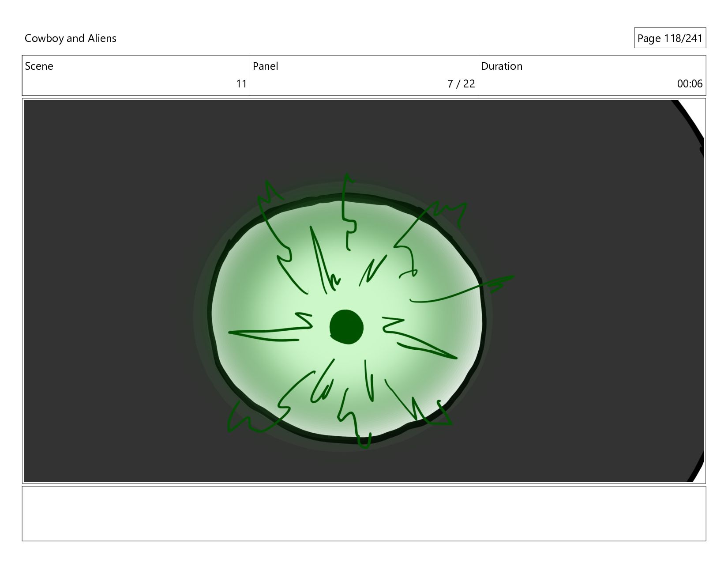Screen dimensions: 728x563
Task: Click the dark green pupil in the drawing
Action: click(x=347, y=327)
